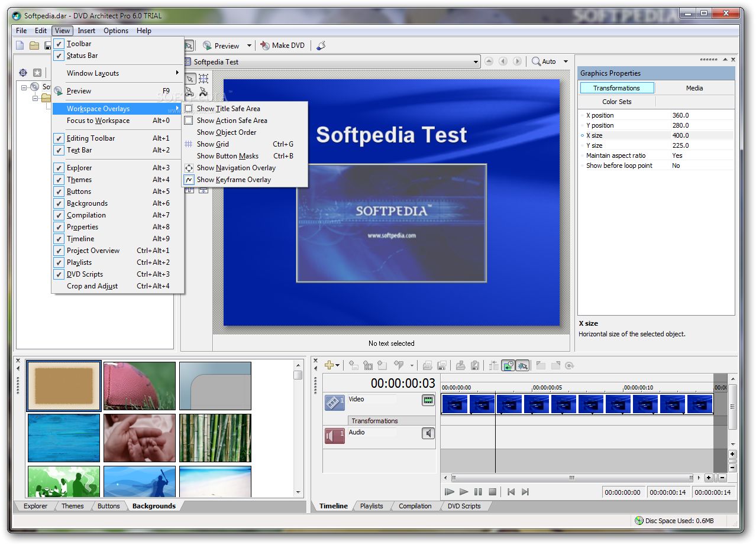Image resolution: width=756 pixels, height=545 pixels.
Task: Click the Disc Space Used status icon
Action: tap(639, 521)
